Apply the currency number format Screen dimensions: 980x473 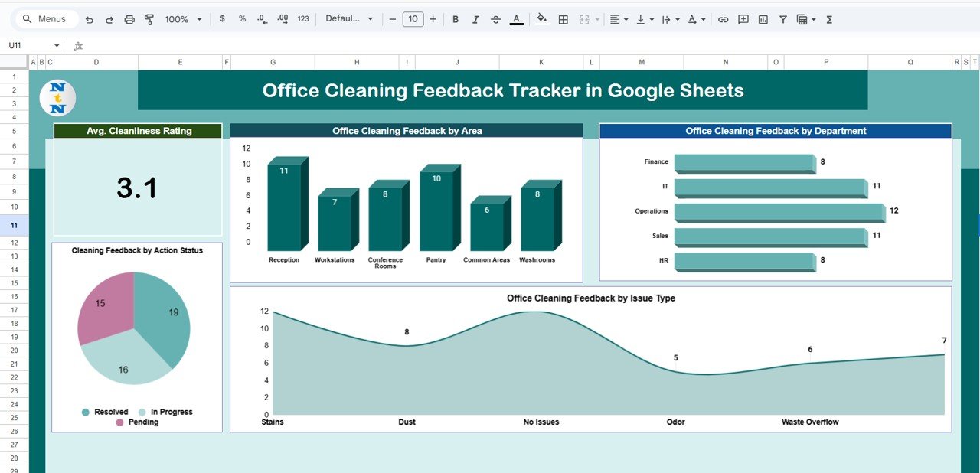[222, 18]
